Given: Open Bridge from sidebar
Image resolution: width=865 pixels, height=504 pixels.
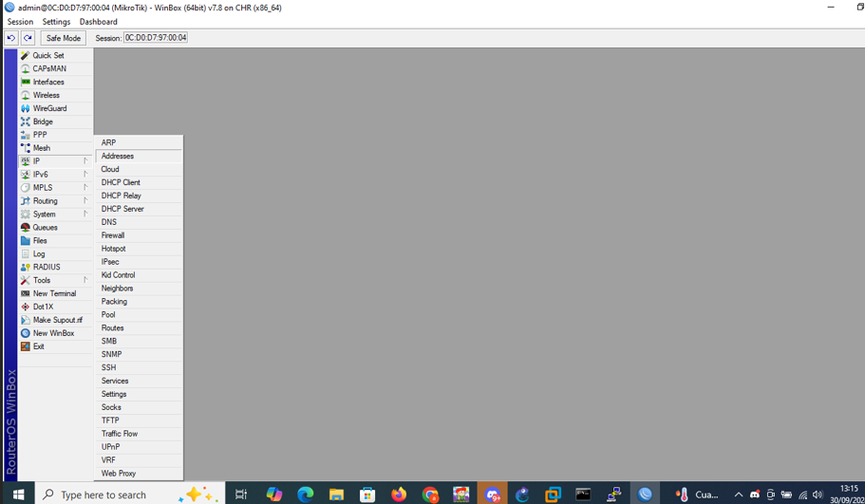Looking at the screenshot, I should click(x=55, y=121).
